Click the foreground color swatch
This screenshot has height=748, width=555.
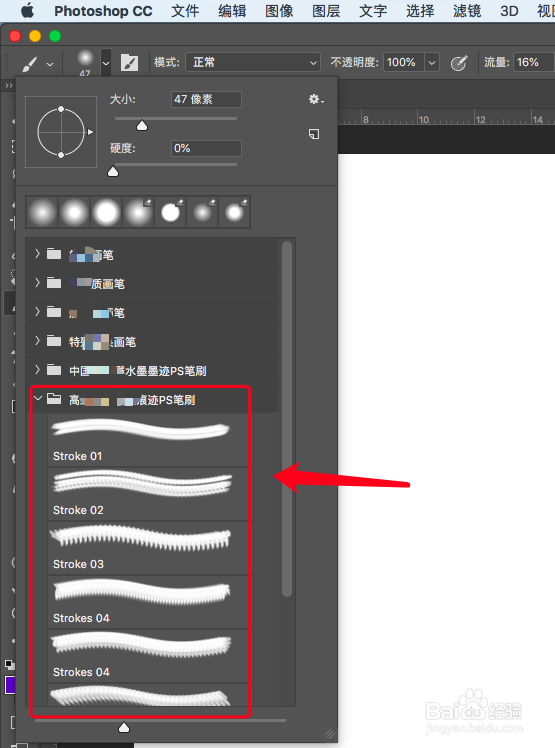pyautogui.click(x=10, y=685)
